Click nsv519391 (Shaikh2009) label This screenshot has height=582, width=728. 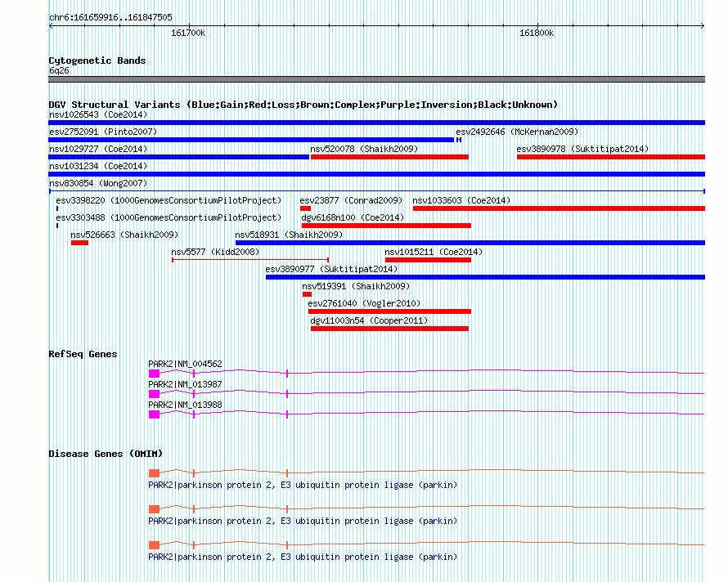356,286
